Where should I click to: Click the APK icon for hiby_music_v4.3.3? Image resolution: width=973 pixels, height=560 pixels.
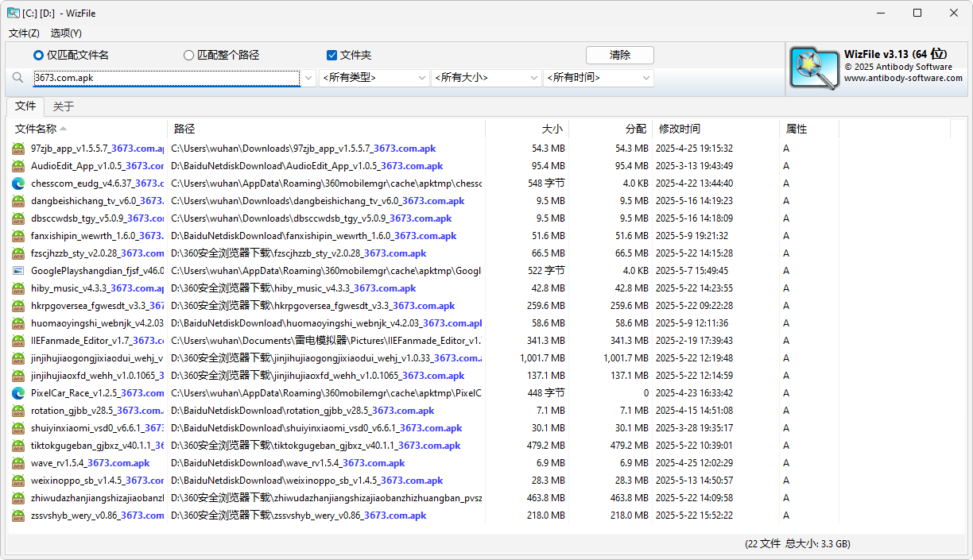18,288
